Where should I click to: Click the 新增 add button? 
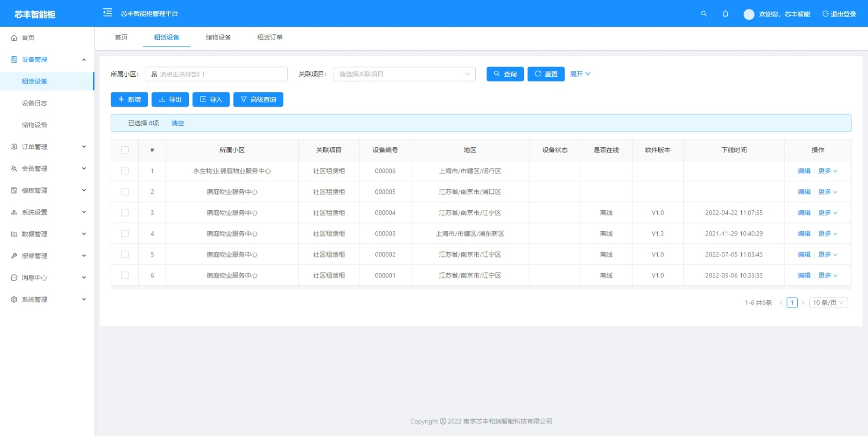coord(129,100)
